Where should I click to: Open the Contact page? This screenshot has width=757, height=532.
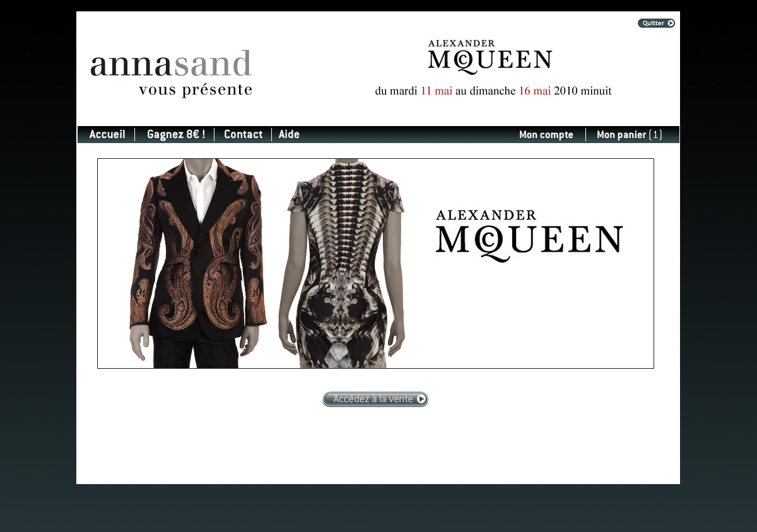tap(243, 134)
